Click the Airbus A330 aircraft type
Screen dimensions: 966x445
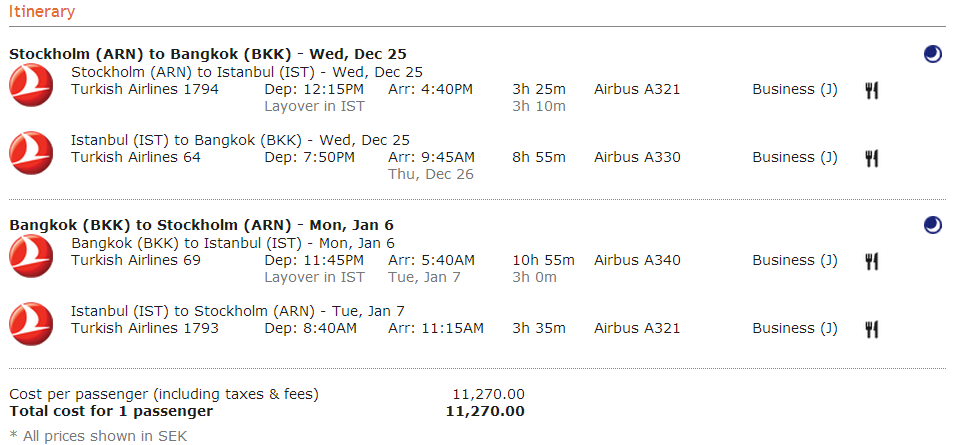(x=637, y=157)
